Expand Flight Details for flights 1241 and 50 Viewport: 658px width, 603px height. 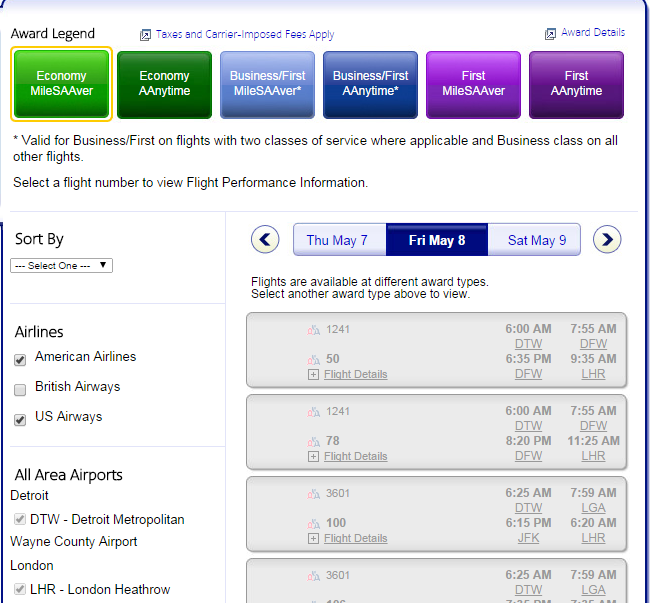tap(313, 374)
